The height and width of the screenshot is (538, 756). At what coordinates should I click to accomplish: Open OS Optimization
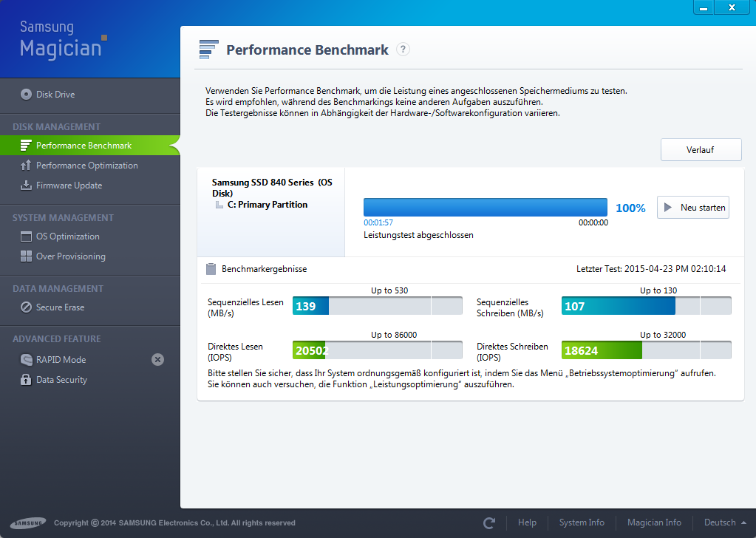coord(67,236)
